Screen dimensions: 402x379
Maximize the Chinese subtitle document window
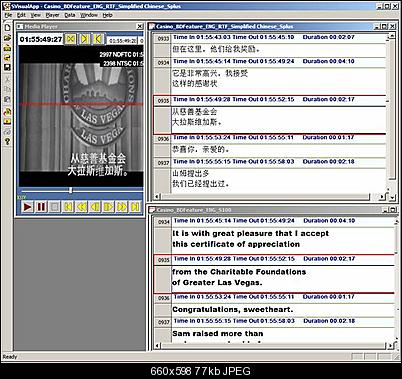tap(385, 26)
